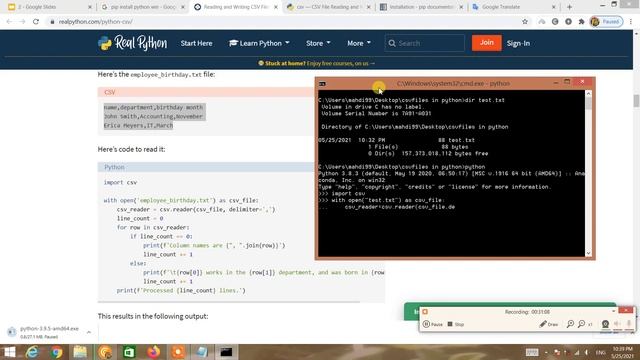
Task: Switch to the command prompt taskbar icon
Action: (x=226, y=352)
